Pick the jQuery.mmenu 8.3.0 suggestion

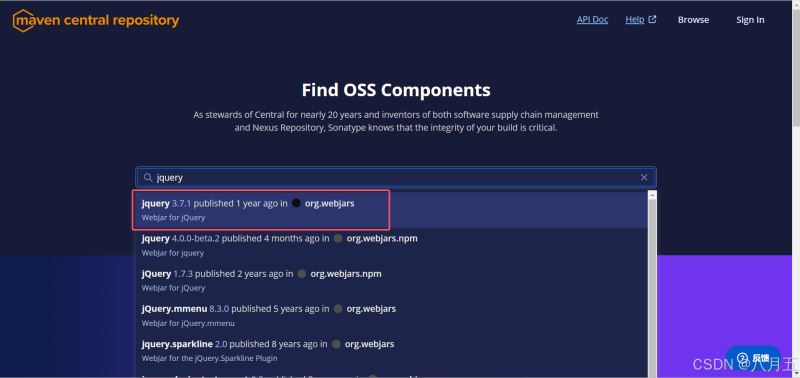(x=391, y=315)
